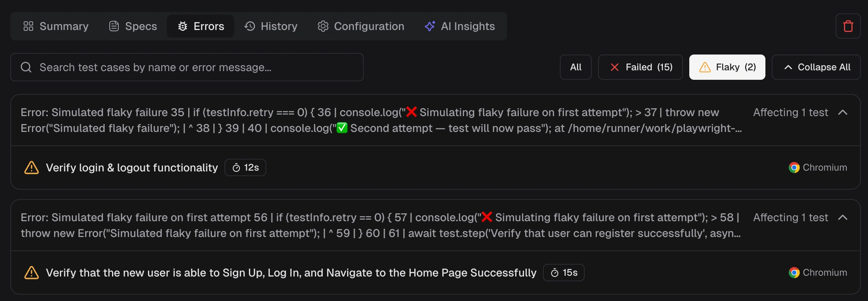Collapse the first error group chevron
This screenshot has width=868, height=301.
tap(843, 113)
